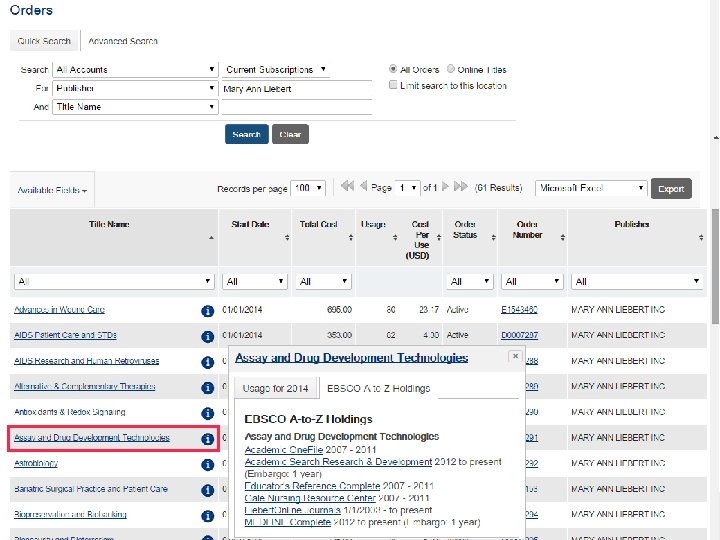The width and height of the screenshot is (720, 540).
Task: Check Limit search to this location
Action: 393,85
